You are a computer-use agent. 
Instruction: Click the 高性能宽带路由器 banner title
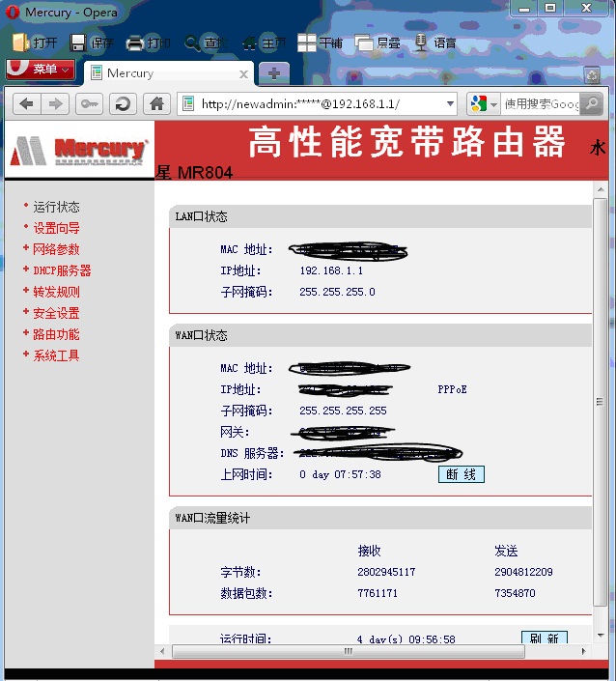click(407, 142)
